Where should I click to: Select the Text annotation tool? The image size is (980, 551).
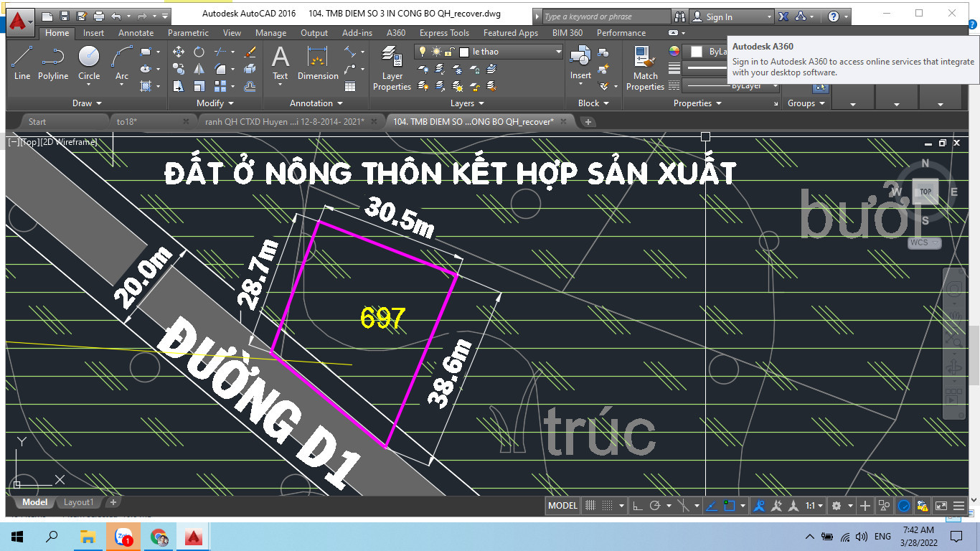click(281, 65)
